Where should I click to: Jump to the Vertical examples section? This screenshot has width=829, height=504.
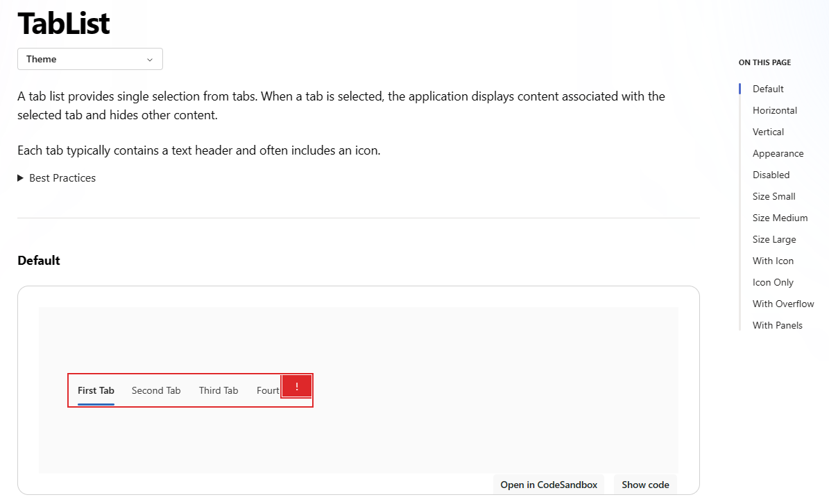click(768, 132)
